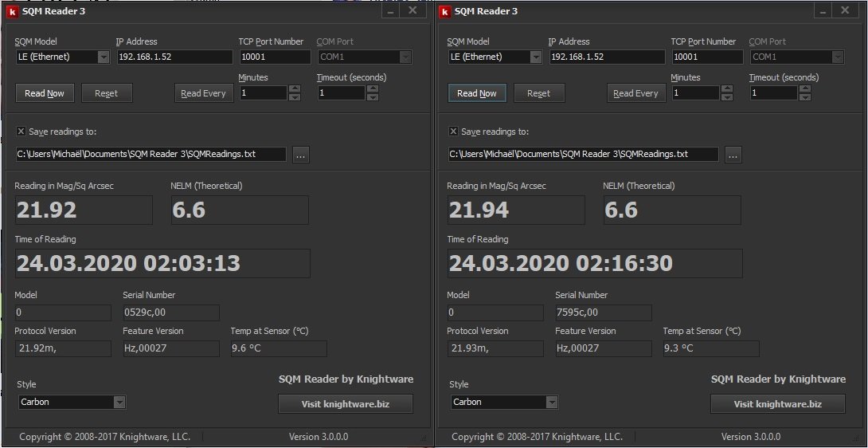Image resolution: width=868 pixels, height=448 pixels.
Task: Uncheck Save readings to in right window
Action: 453,132
